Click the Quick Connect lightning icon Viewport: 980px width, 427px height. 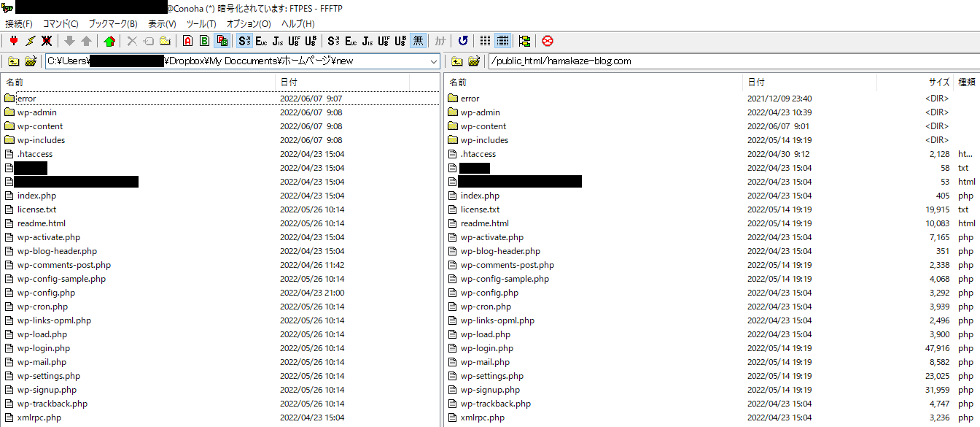30,41
